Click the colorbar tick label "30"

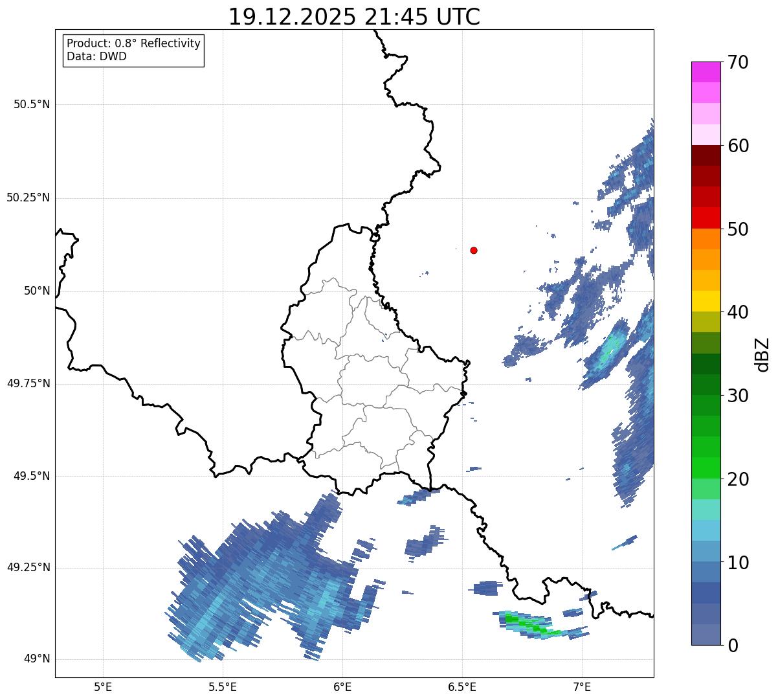(x=738, y=396)
